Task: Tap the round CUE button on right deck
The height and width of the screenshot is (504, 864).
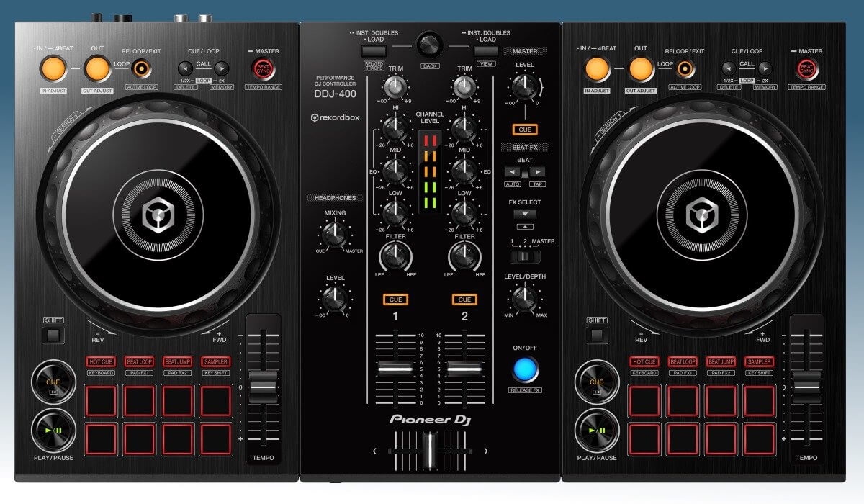Action: pyautogui.click(x=597, y=382)
